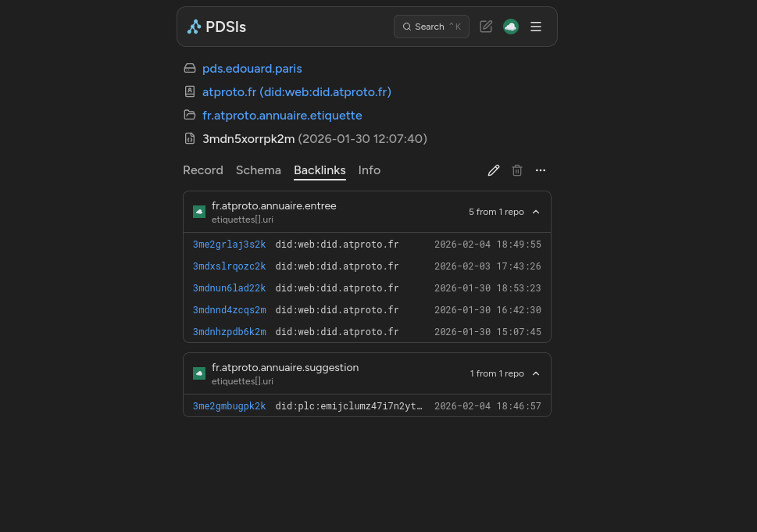
Task: Open the pds.edouard.paris link
Action: pyautogui.click(x=252, y=68)
